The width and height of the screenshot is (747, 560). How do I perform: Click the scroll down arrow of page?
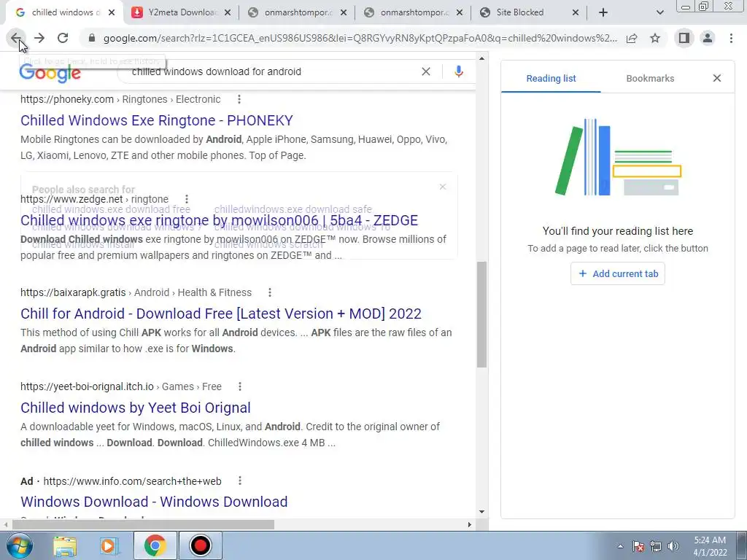[481, 512]
